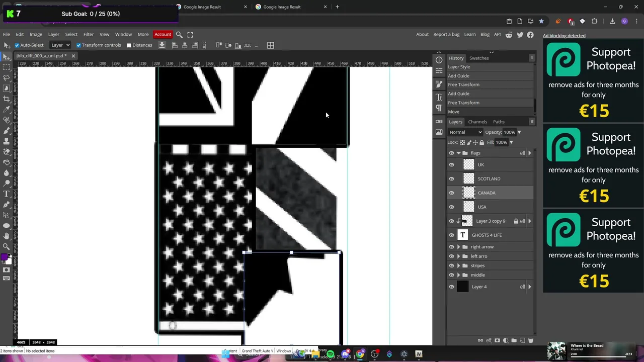This screenshot has width=644, height=362.
Task: Open the Fill slider dropdown arrow
Action: [x=511, y=142]
